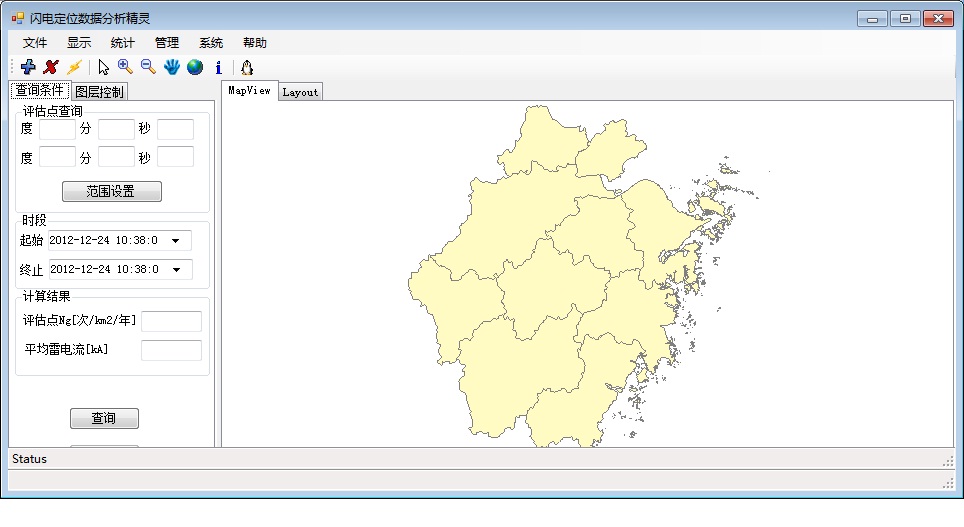Expand the 起始 start datetime dropdown
This screenshot has height=527, width=964.
176,241
